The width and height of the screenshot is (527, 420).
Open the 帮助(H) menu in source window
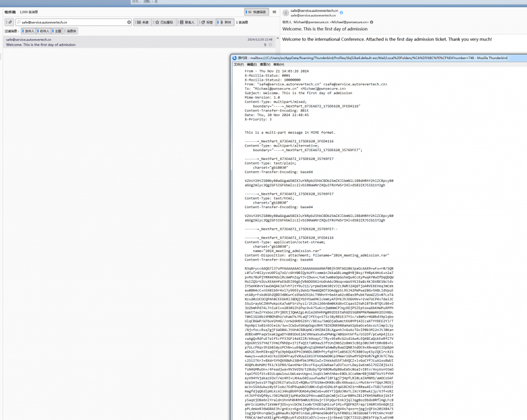tap(278, 64)
